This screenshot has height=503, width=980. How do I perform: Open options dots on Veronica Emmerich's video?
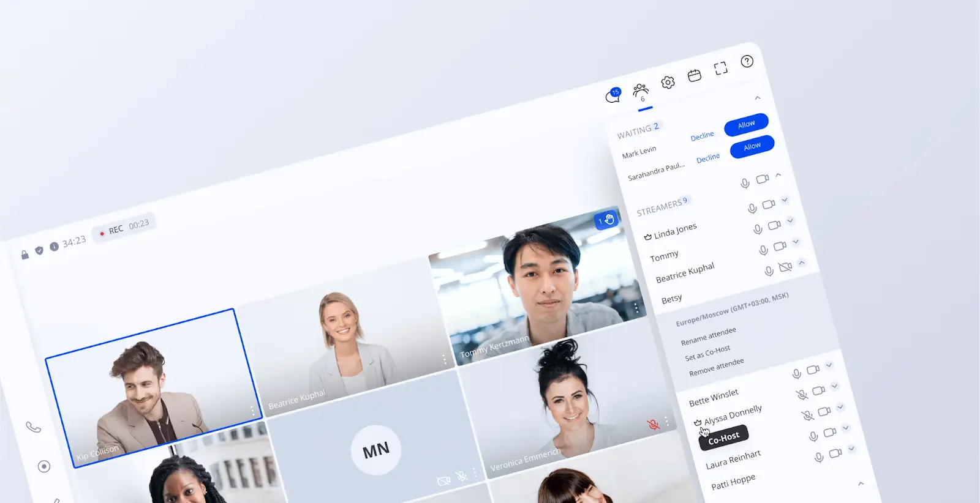(x=666, y=420)
